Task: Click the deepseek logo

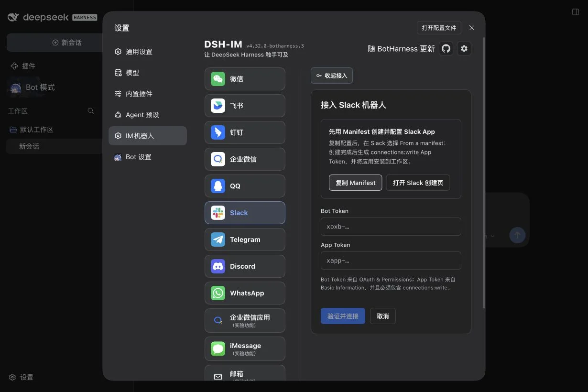Action: point(52,17)
